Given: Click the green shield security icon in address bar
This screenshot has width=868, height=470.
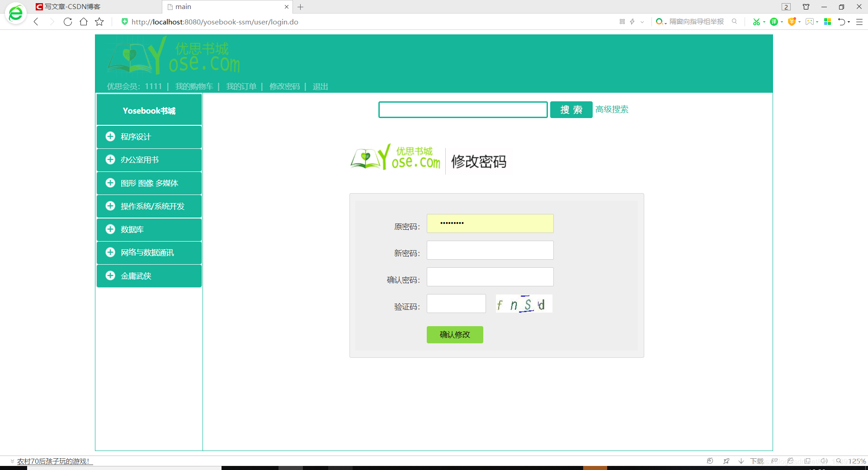Looking at the screenshot, I should pyautogui.click(x=125, y=22).
